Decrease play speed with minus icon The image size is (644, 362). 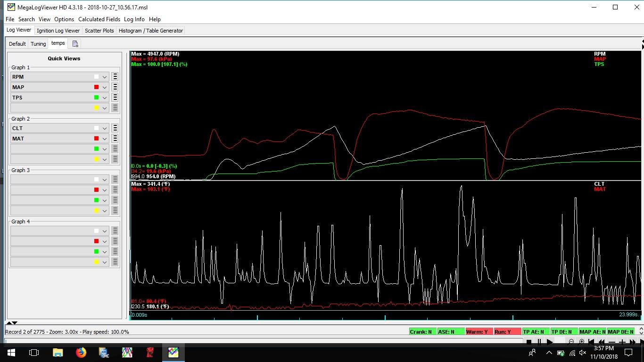click(612, 342)
